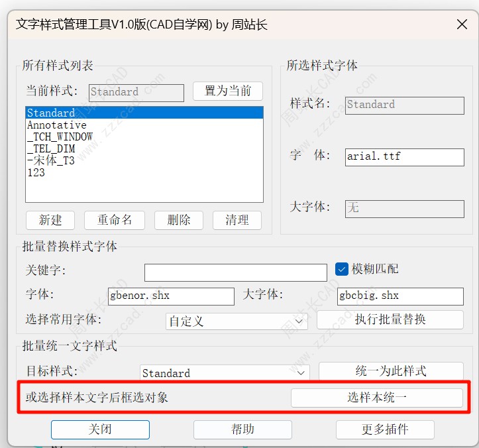Click the 字体 field containing arial.ttf
Image resolution: width=479 pixels, height=448 pixels.
pyautogui.click(x=404, y=157)
